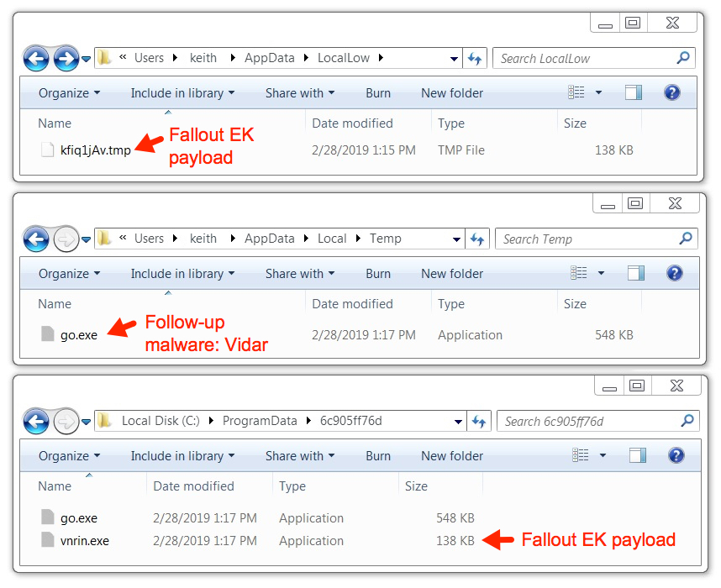Refresh the Temp folder view
721x588 pixels.
477,239
